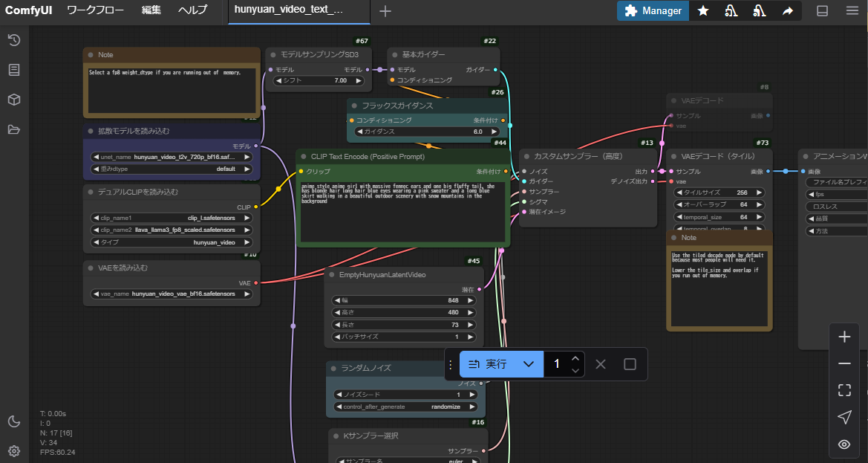Grab the run toolbar drag handle dots
The width and height of the screenshot is (868, 463).
pyautogui.click(x=451, y=364)
